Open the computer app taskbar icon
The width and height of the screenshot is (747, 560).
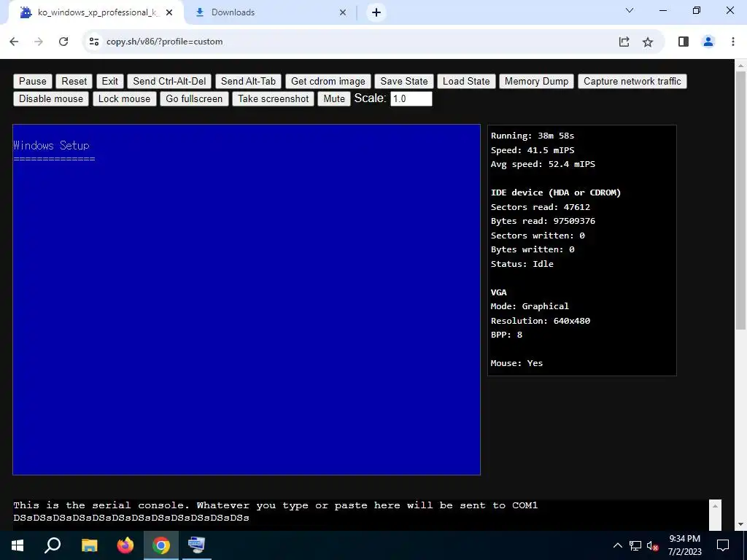pos(196,545)
